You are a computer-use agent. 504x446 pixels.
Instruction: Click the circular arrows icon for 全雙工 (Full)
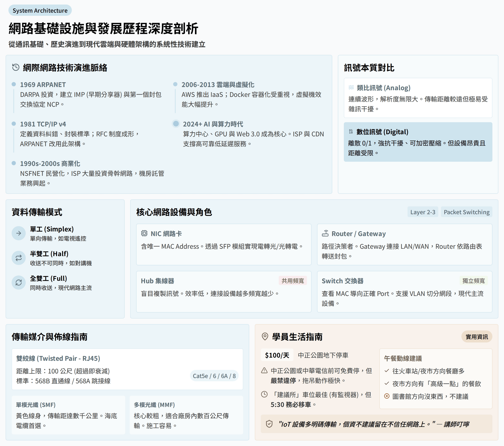tap(19, 283)
